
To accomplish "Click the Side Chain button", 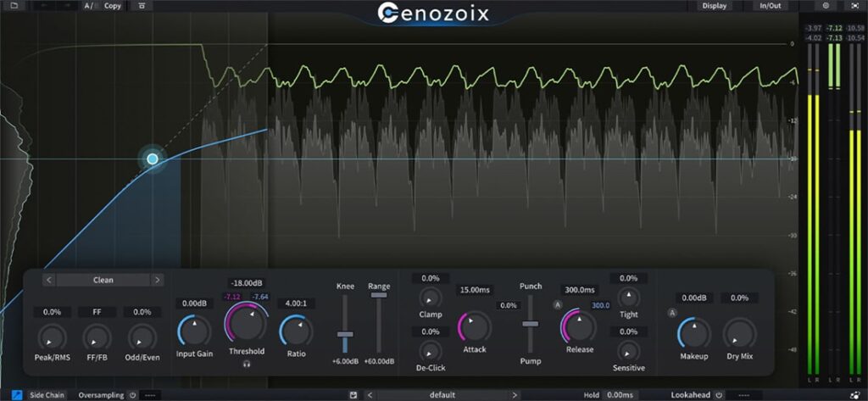I will click(x=47, y=395).
